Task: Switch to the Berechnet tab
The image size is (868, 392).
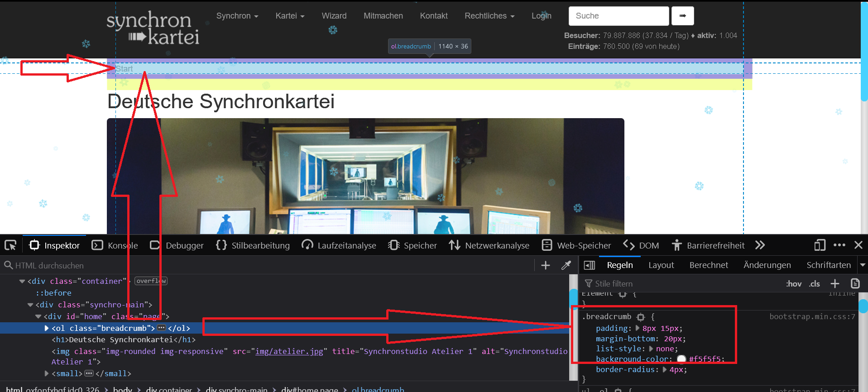Action: click(709, 265)
